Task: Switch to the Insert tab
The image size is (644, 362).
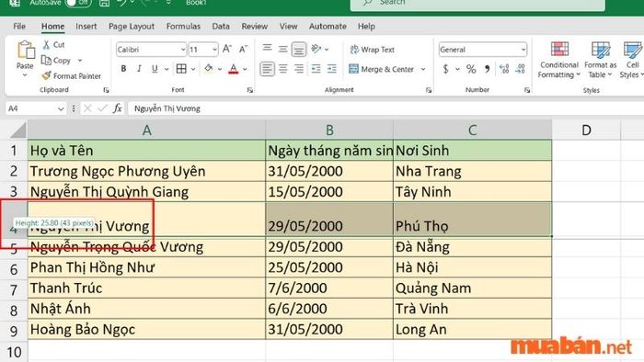Action: pyautogui.click(x=86, y=27)
